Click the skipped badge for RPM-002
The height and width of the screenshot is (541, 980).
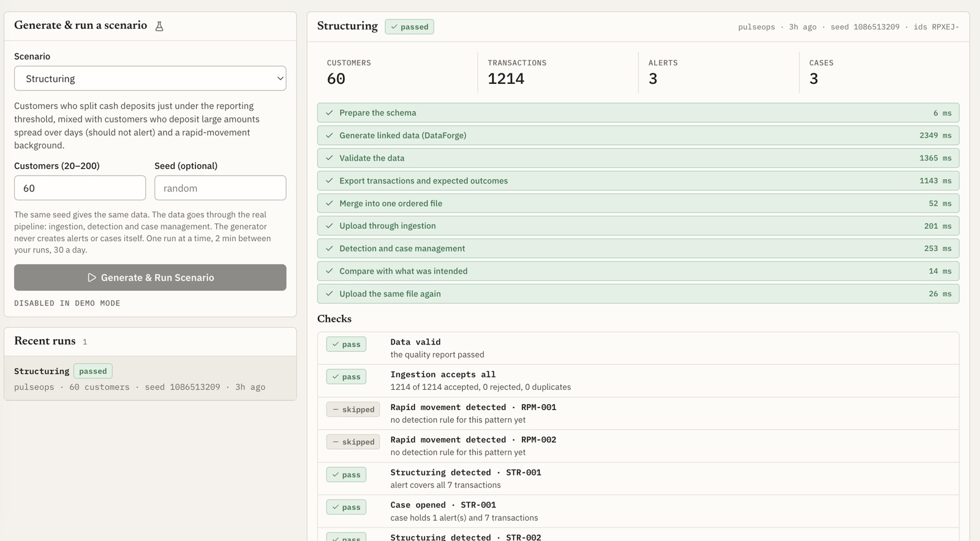(x=353, y=442)
